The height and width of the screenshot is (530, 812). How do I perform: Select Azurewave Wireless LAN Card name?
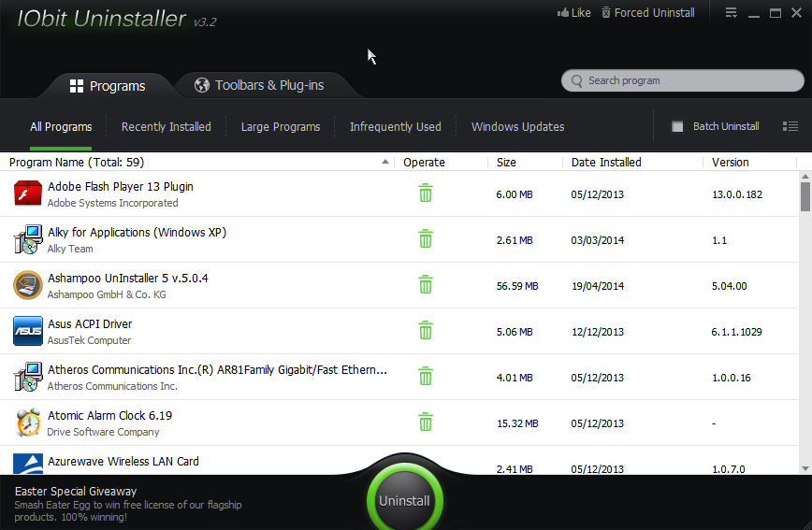tap(123, 461)
